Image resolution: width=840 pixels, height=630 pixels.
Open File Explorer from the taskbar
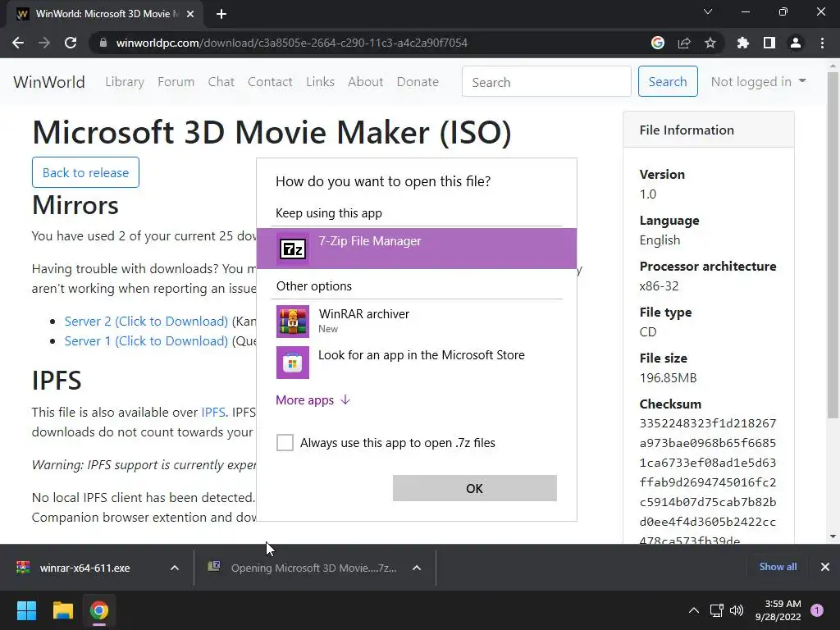point(62,610)
